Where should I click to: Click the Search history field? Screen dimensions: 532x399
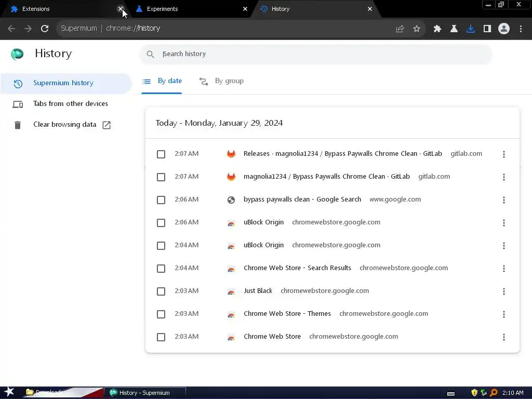pos(316,54)
